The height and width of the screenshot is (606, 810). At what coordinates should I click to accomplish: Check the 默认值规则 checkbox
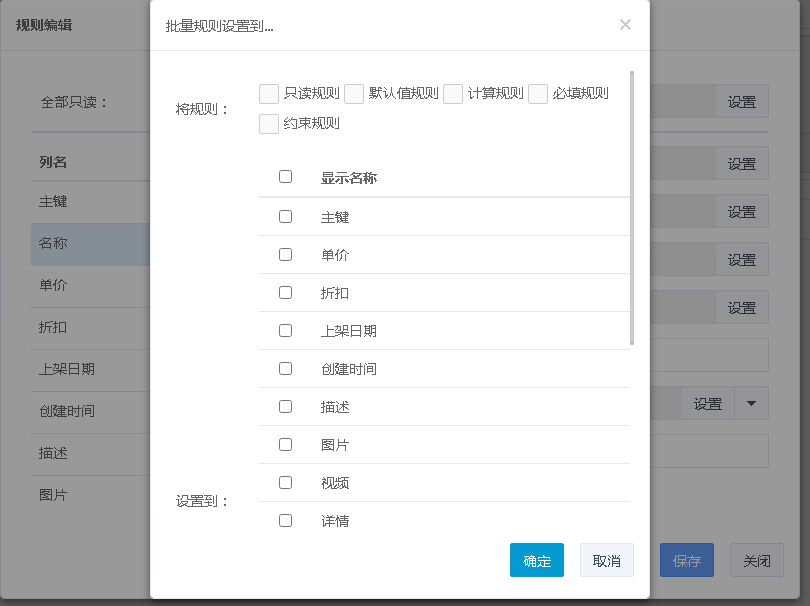point(354,94)
